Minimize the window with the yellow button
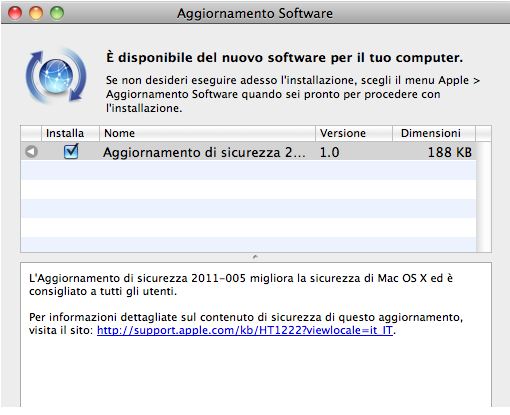This screenshot has height=415, width=510. point(36,13)
